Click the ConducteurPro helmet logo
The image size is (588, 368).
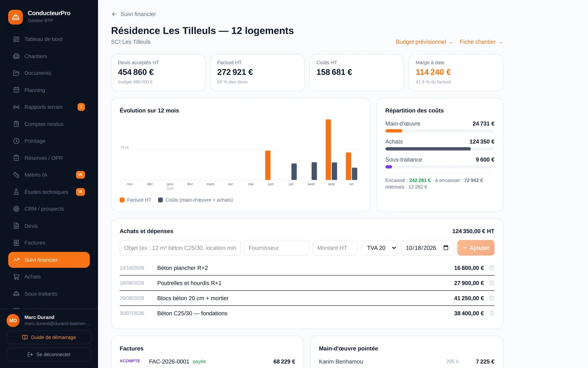pos(16,17)
